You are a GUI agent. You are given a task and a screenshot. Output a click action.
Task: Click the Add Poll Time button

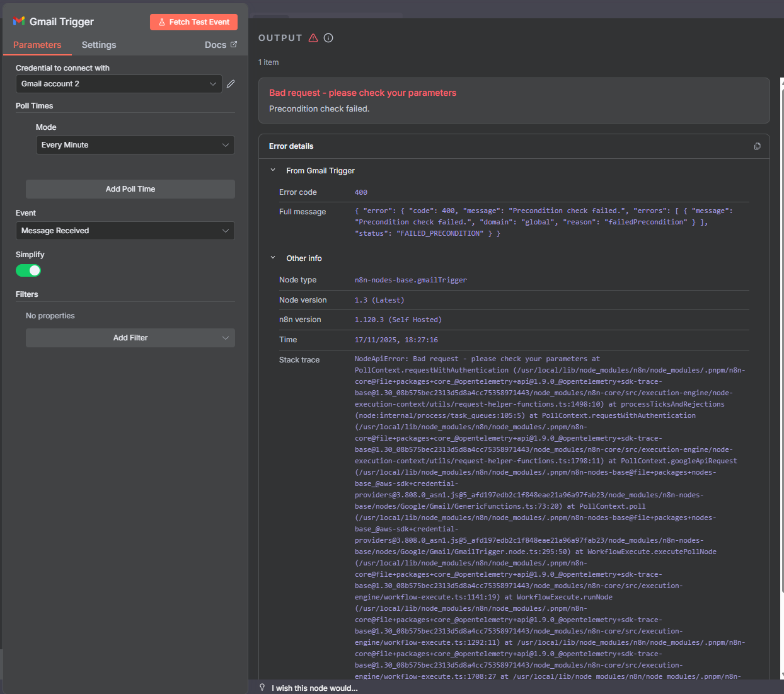[x=130, y=189]
